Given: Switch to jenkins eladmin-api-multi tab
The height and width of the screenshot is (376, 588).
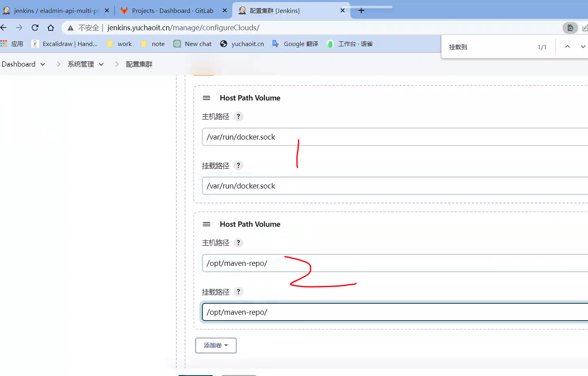Looking at the screenshot, I should [56, 11].
